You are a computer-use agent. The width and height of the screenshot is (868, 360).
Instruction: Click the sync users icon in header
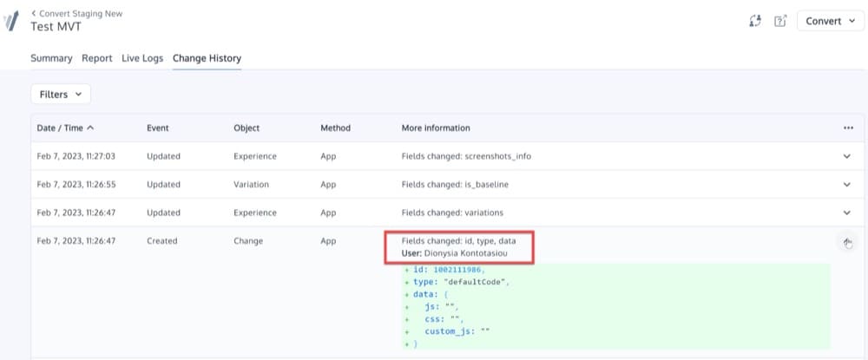[755, 21]
